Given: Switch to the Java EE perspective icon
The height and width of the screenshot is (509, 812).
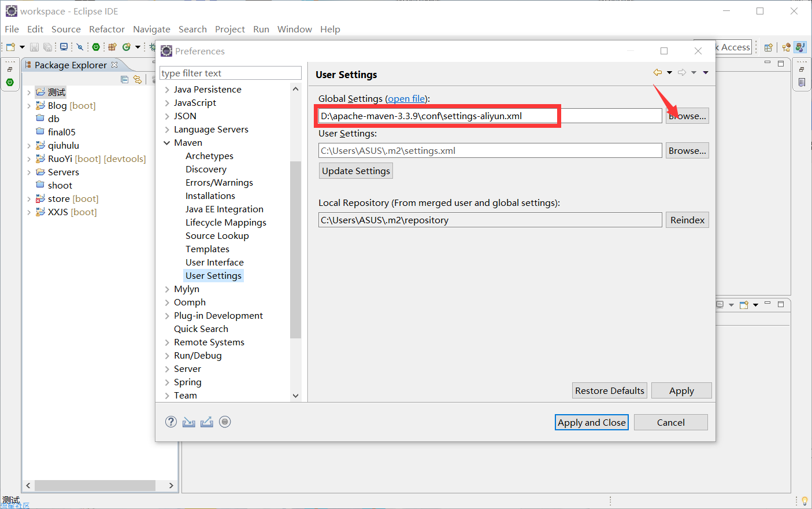Looking at the screenshot, I should point(786,47).
